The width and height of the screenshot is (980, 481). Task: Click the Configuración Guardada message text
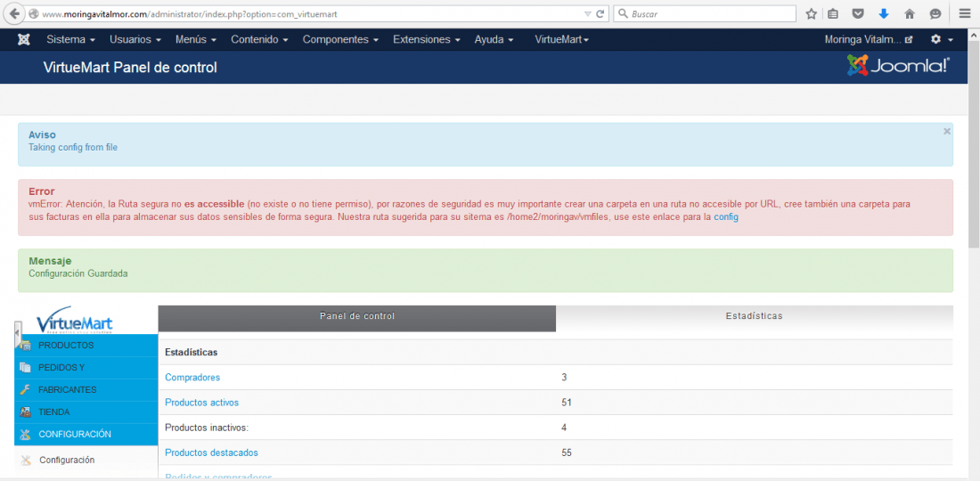[x=78, y=273]
